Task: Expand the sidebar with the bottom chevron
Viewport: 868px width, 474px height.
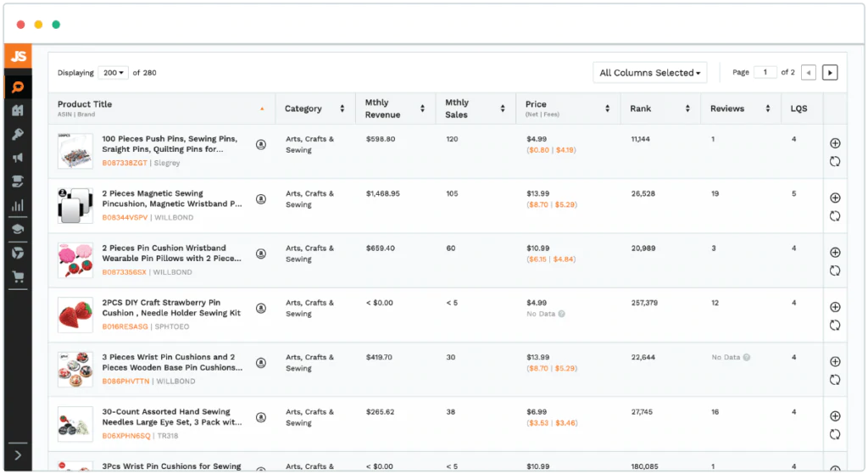Action: pyautogui.click(x=17, y=455)
